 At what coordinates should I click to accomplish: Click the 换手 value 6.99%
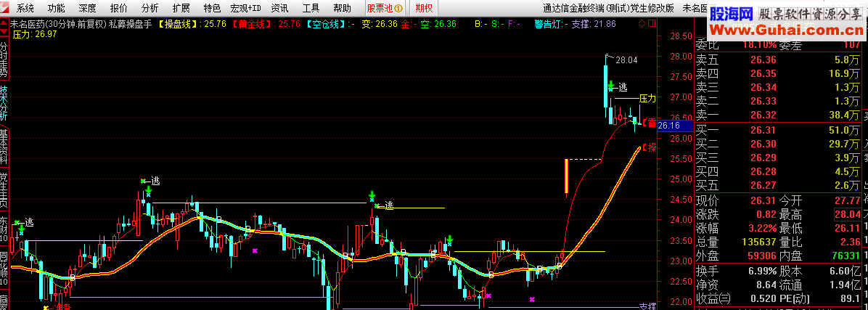tap(761, 272)
